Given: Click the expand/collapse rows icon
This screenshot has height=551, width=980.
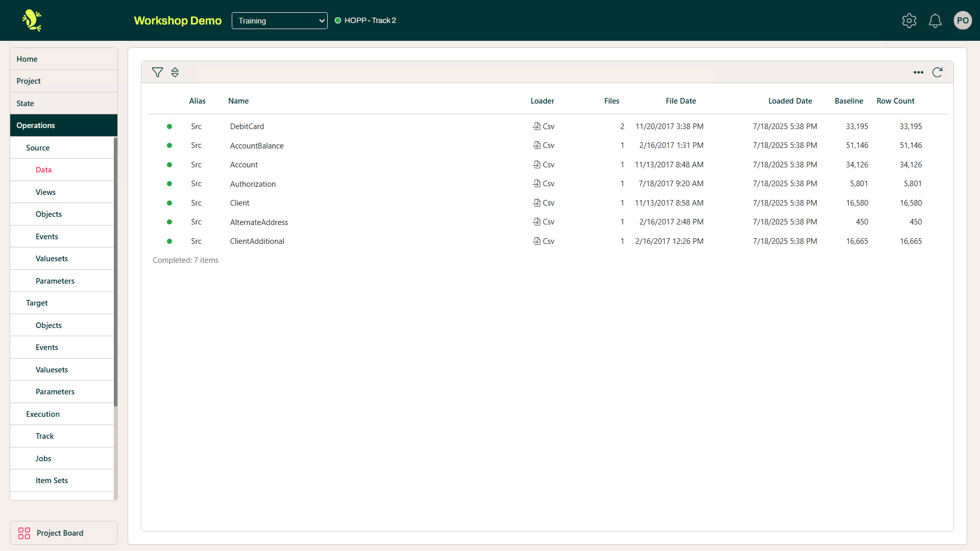Looking at the screenshot, I should pyautogui.click(x=175, y=72).
